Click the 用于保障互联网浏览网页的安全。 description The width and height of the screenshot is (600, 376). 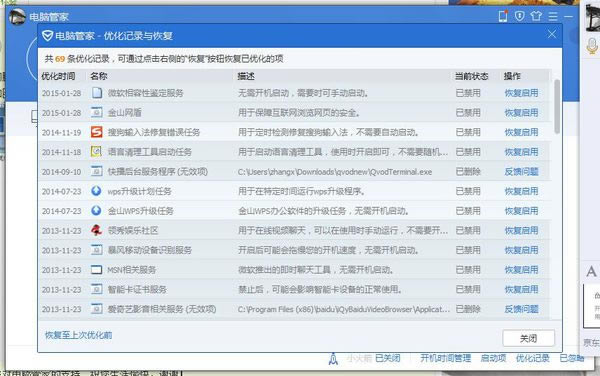point(298,112)
